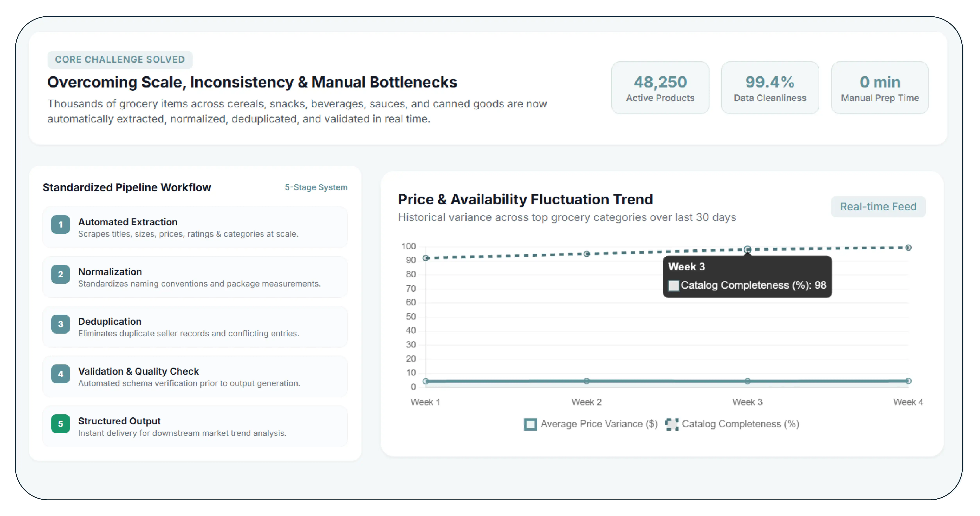Click the Deduplication step title
This screenshot has width=980, height=516.
point(110,321)
